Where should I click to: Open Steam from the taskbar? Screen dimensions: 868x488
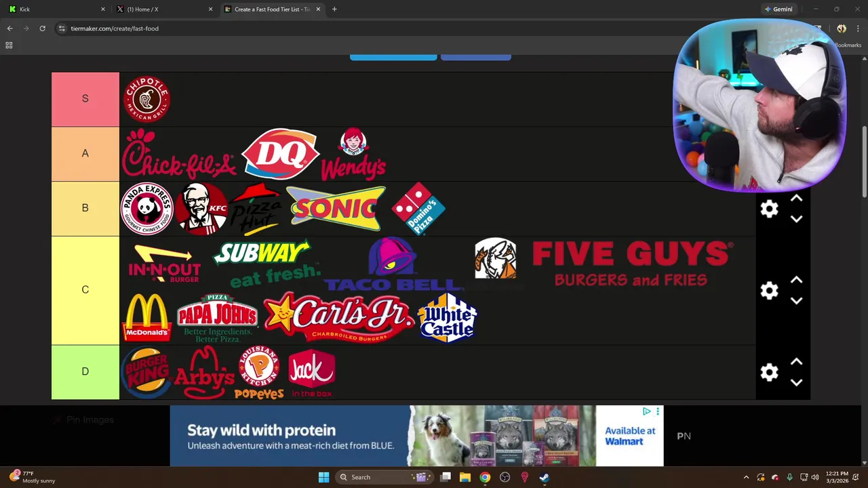point(544,477)
